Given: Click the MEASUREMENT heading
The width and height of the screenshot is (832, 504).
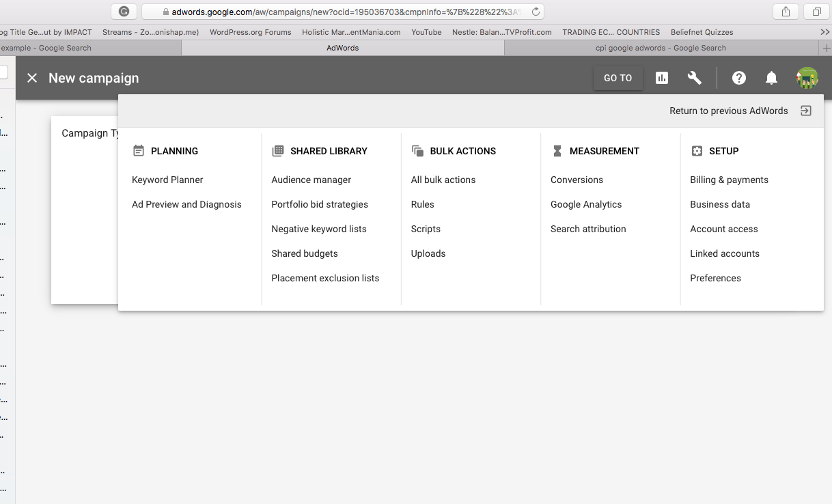Looking at the screenshot, I should [x=605, y=151].
